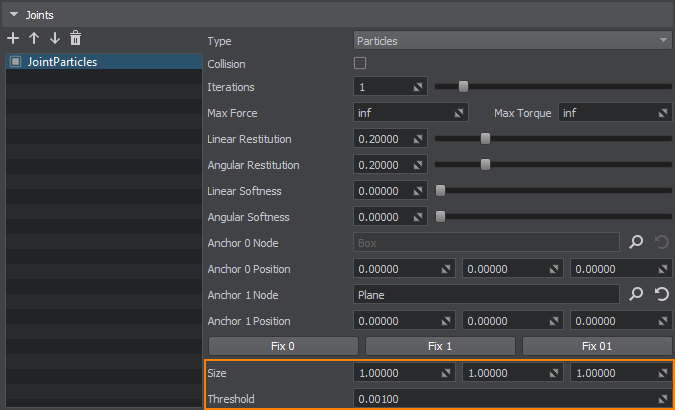Click spinner icon of Anchor 1 Position third value
Viewport: 675px width, 410px height.
[663, 321]
